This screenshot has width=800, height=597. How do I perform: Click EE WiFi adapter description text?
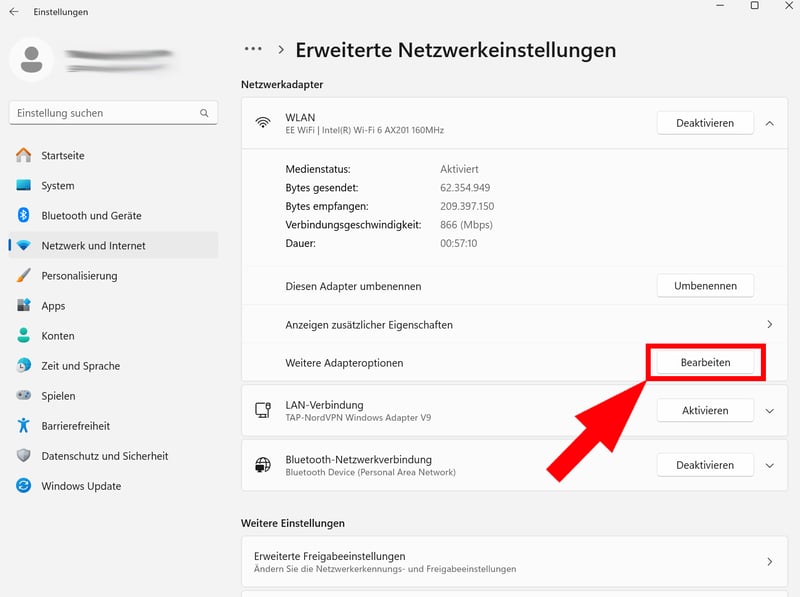[x=364, y=130]
